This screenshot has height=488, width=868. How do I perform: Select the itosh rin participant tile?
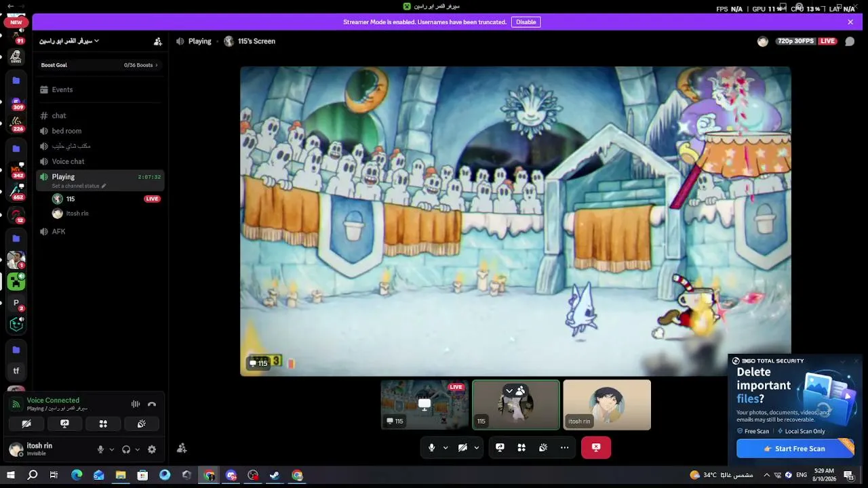[x=607, y=405]
